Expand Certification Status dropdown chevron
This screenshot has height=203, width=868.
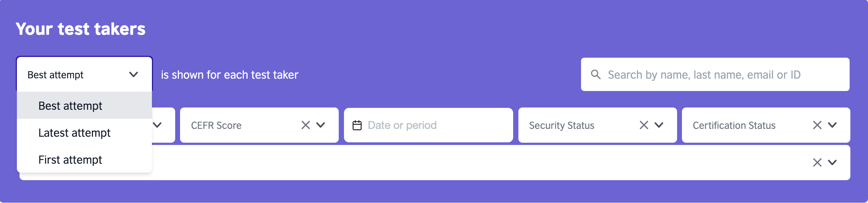(x=832, y=125)
